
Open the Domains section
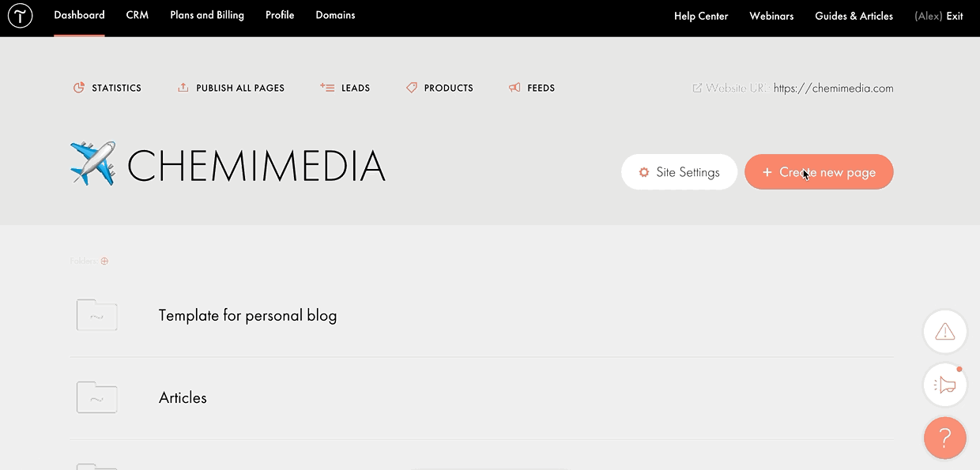pos(335,16)
